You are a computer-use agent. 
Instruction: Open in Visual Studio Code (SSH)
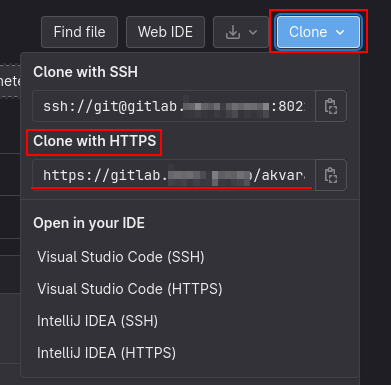click(x=121, y=257)
